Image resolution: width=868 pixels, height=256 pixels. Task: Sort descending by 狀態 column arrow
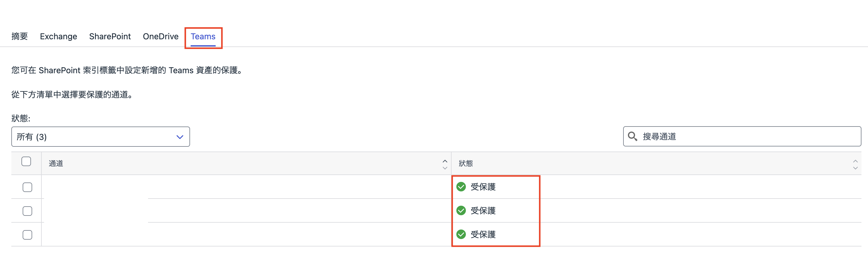tap(855, 168)
